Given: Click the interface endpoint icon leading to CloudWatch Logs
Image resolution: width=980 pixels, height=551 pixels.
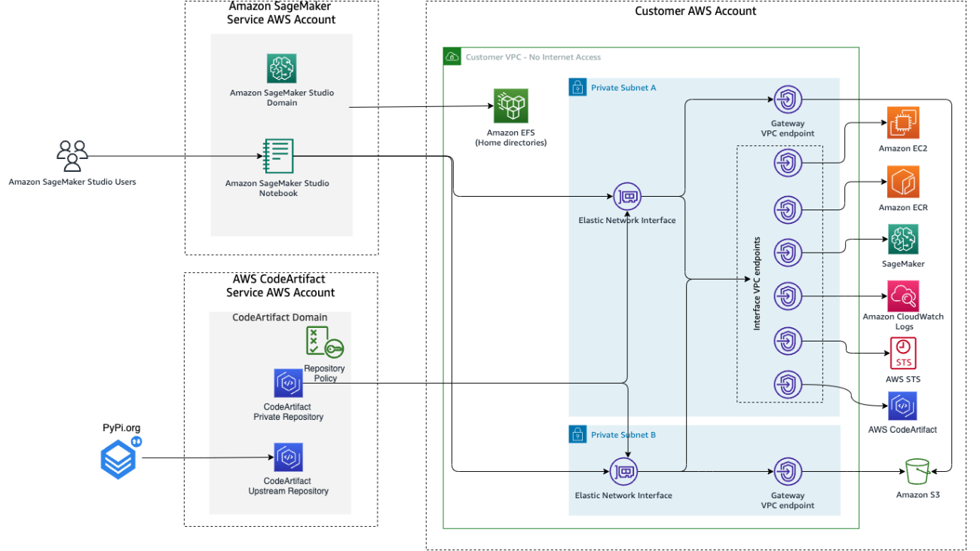Looking at the screenshot, I should click(x=788, y=296).
